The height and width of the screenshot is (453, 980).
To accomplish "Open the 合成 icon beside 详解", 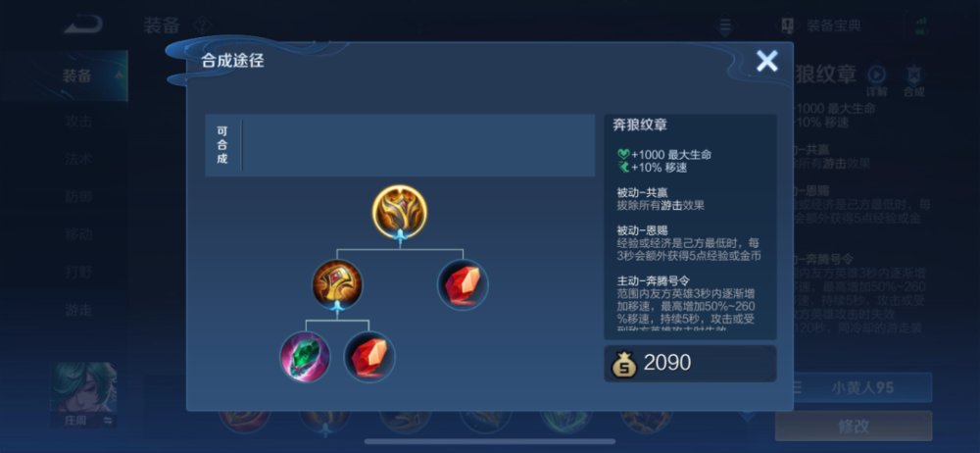I will [x=913, y=80].
